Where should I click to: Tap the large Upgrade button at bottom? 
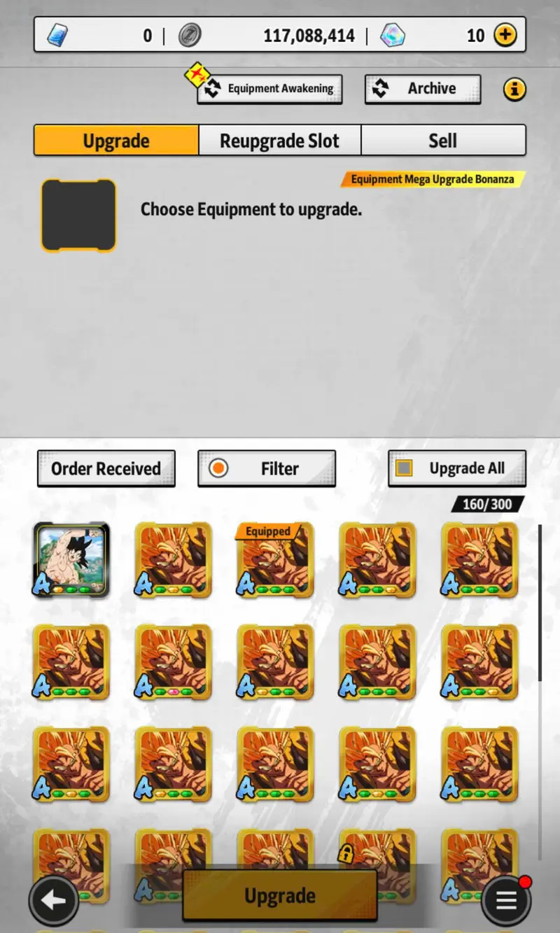pyautogui.click(x=280, y=895)
